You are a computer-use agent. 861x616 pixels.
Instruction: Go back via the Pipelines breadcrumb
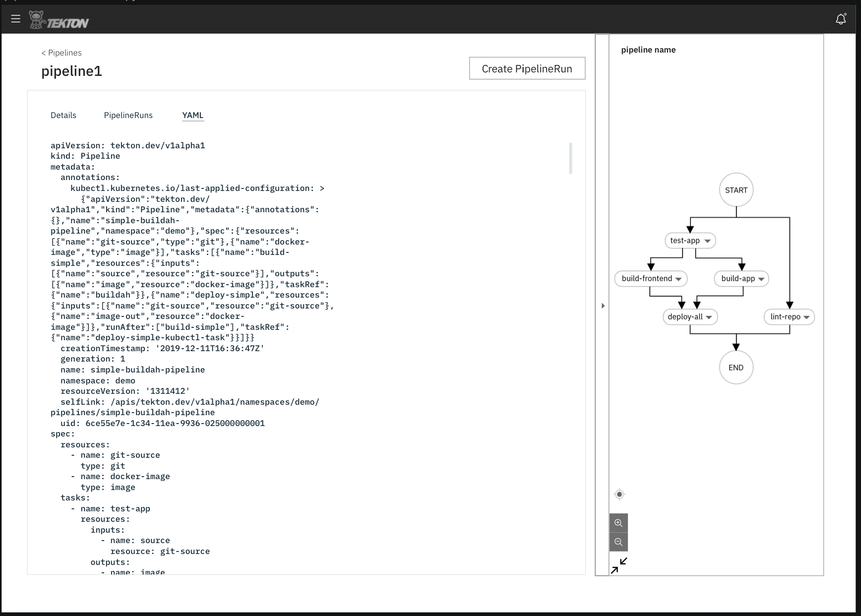(61, 53)
